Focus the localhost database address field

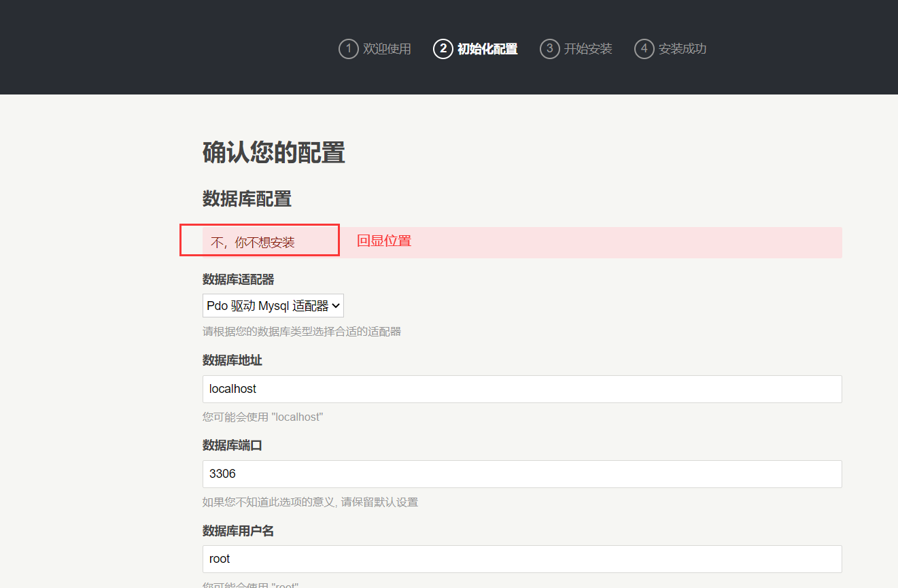522,389
